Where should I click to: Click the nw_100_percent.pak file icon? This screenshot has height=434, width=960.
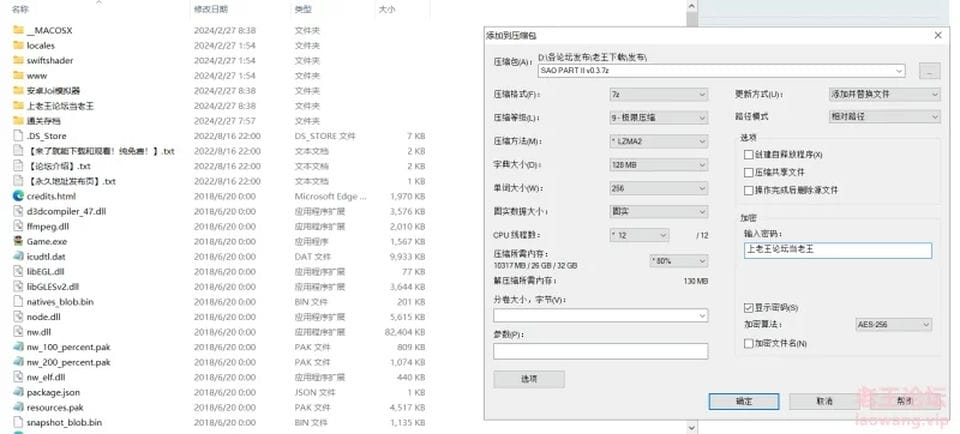click(18, 347)
